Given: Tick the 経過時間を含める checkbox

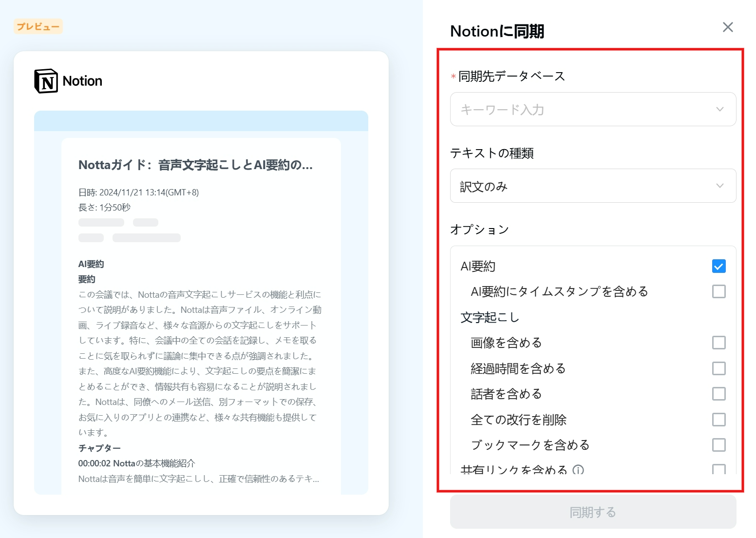Looking at the screenshot, I should click(718, 368).
